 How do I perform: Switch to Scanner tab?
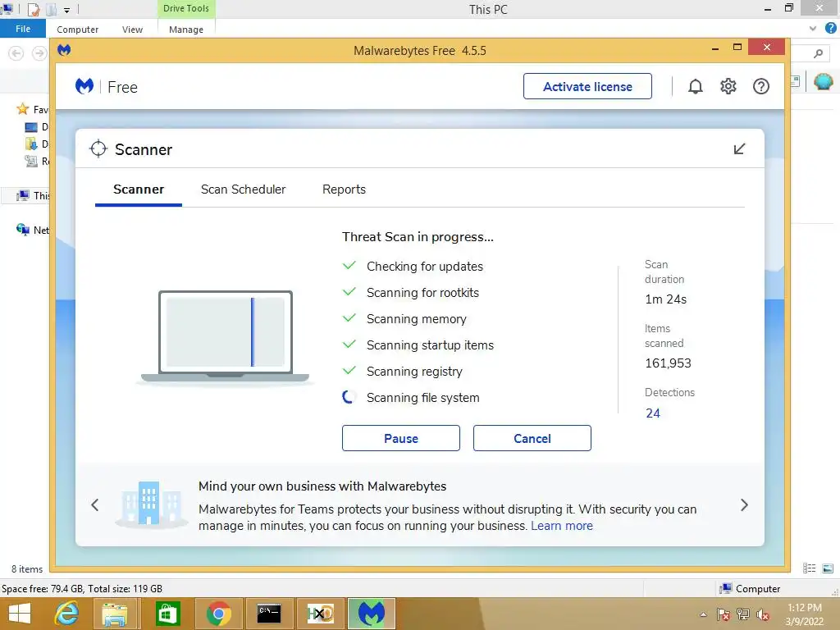[139, 189]
